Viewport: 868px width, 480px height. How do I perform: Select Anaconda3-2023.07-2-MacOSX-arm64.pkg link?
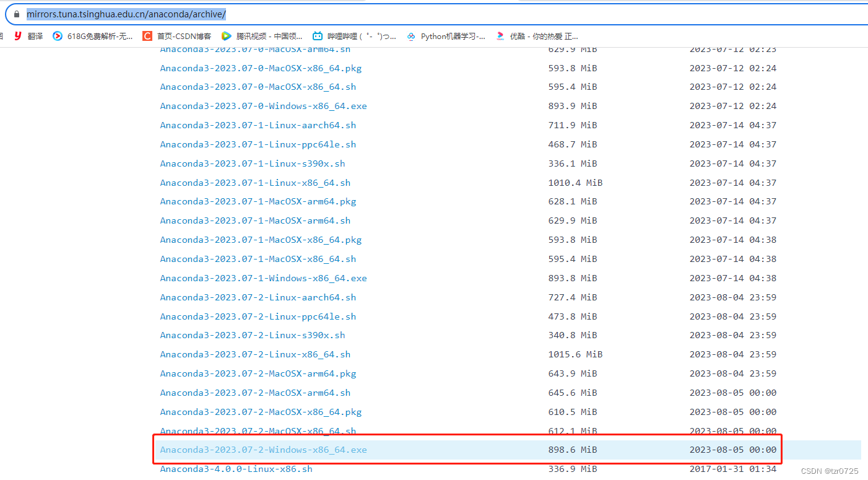click(258, 373)
